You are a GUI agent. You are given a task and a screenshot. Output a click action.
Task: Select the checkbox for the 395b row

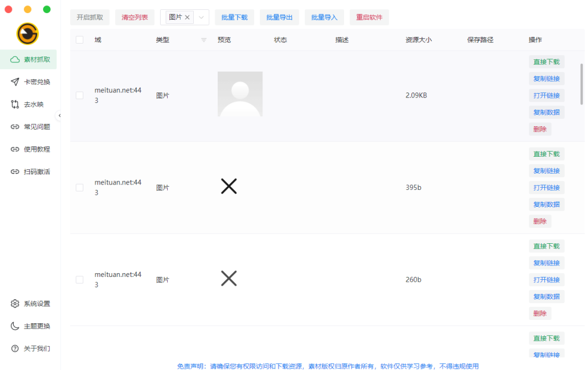(x=79, y=187)
